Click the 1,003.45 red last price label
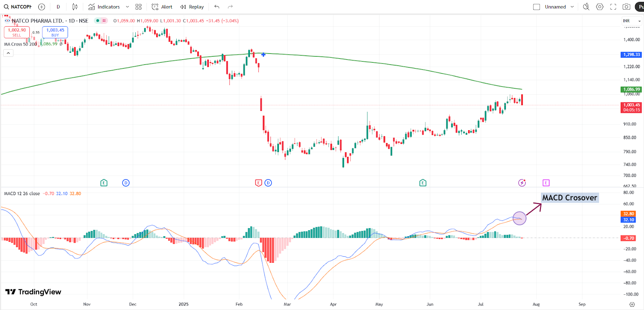The width and height of the screenshot is (644, 310). tap(631, 107)
